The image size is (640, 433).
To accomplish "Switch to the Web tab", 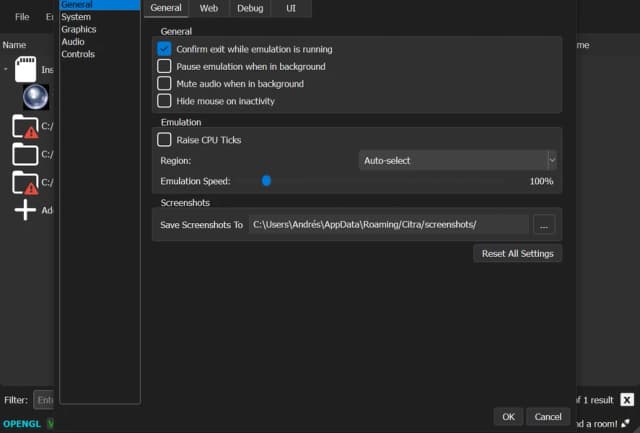I will [209, 8].
